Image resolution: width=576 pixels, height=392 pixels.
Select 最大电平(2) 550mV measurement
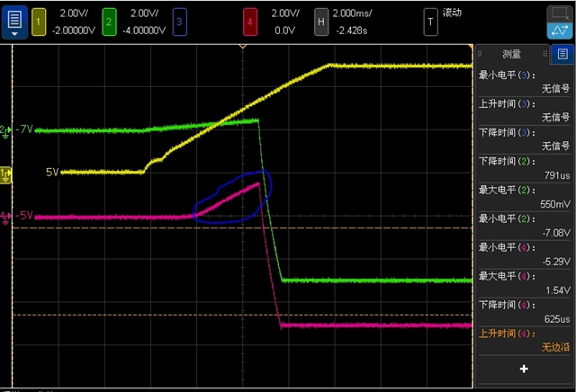pyautogui.click(x=524, y=197)
